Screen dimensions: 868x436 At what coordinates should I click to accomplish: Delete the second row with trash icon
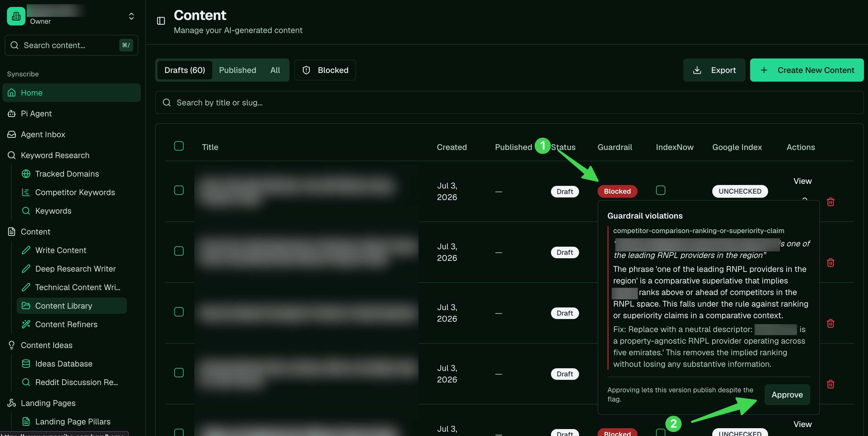pyautogui.click(x=831, y=263)
